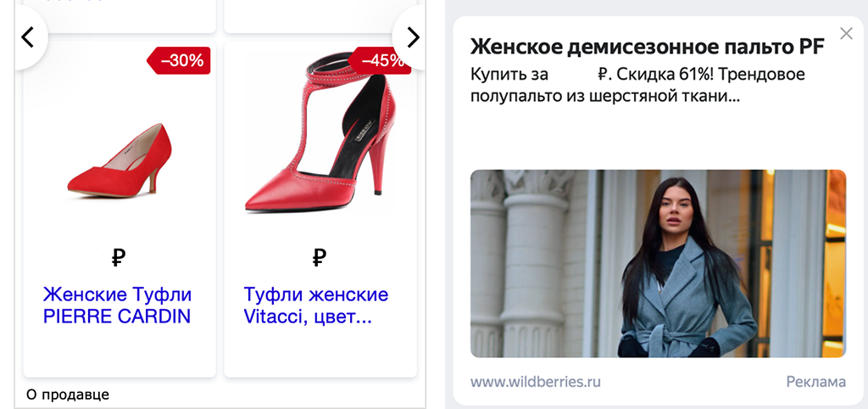The height and width of the screenshot is (409, 868).
Task: Click the ruble price under the Vitacci shoe
Action: tap(320, 258)
